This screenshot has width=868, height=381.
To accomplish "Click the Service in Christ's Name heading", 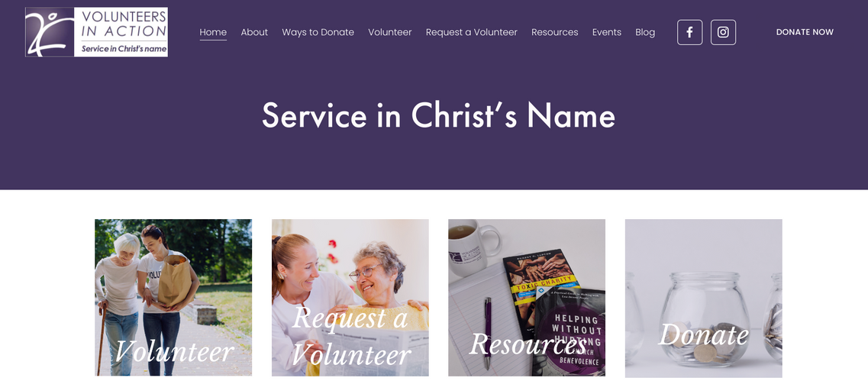I will point(438,115).
